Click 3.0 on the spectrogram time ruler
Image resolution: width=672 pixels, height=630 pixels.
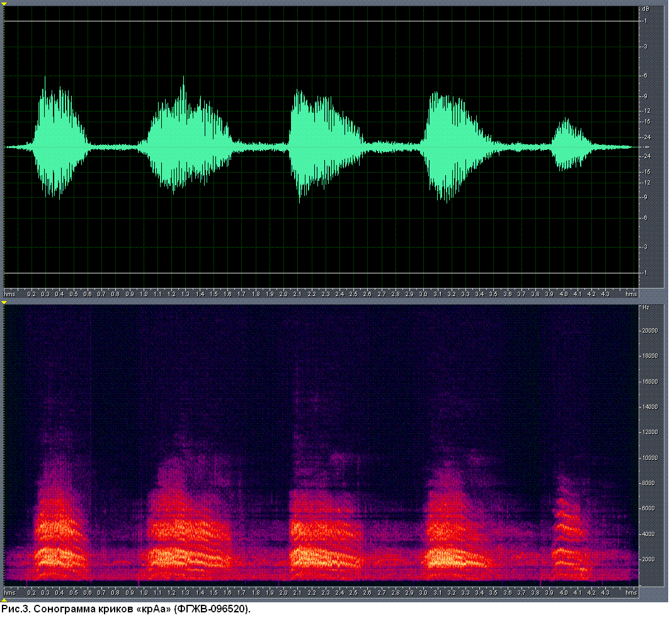pos(423,593)
